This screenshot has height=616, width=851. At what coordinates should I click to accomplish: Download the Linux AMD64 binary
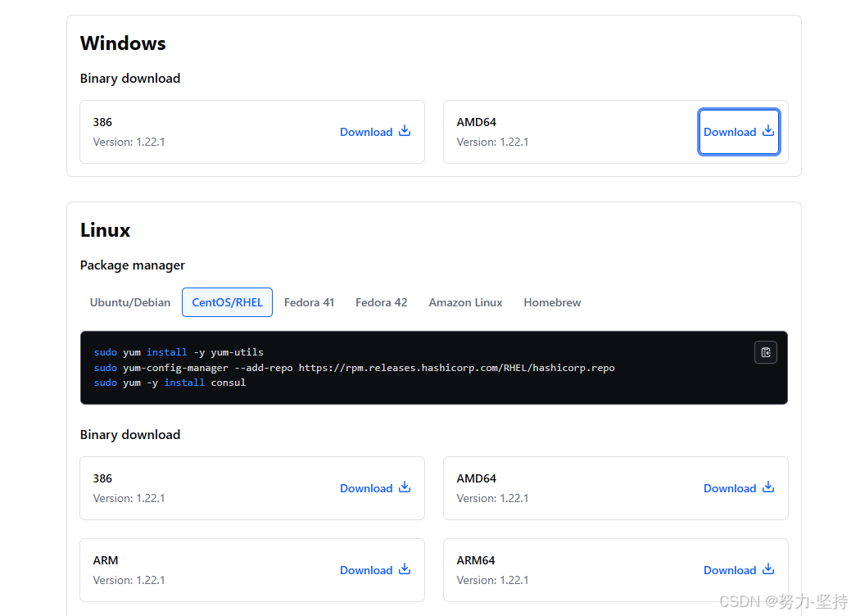tap(739, 488)
